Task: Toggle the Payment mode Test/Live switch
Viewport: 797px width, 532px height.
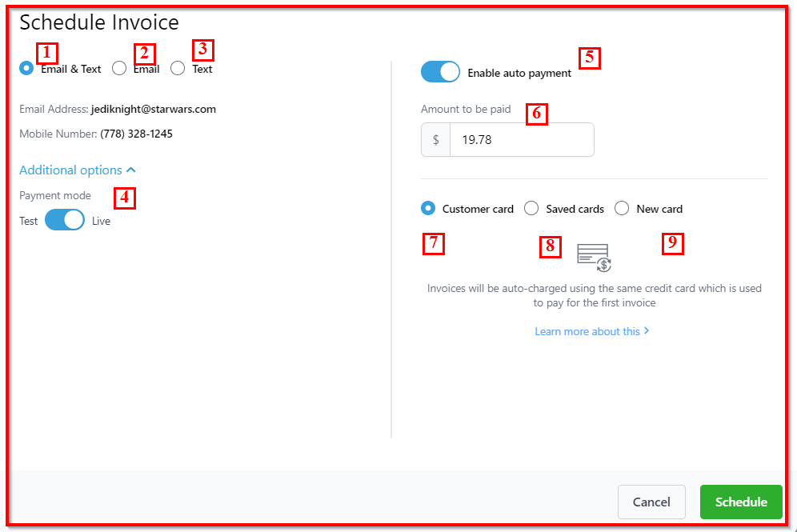Action: pos(65,220)
